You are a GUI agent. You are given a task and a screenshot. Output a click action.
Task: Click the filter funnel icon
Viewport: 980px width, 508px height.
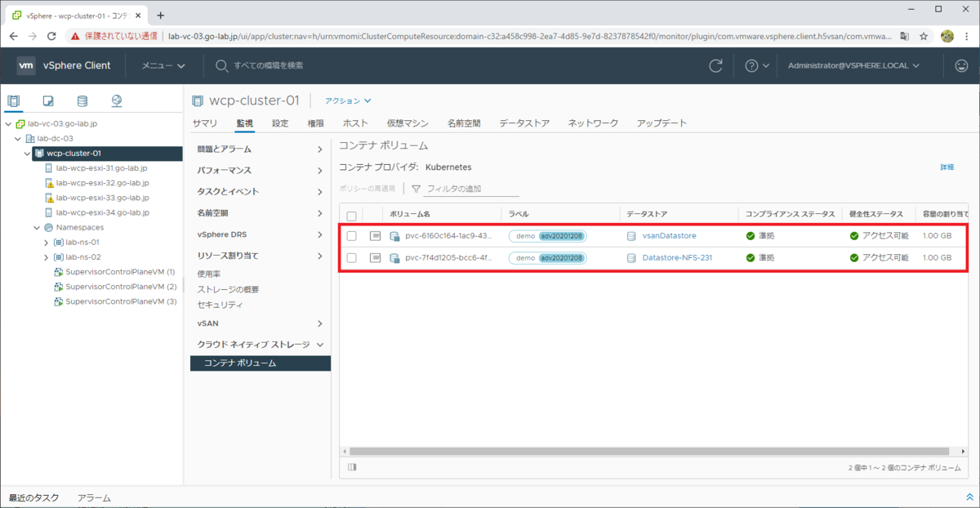click(x=416, y=189)
